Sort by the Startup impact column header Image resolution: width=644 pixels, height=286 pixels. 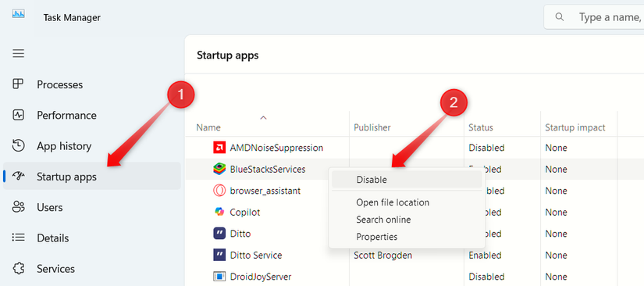tap(575, 127)
